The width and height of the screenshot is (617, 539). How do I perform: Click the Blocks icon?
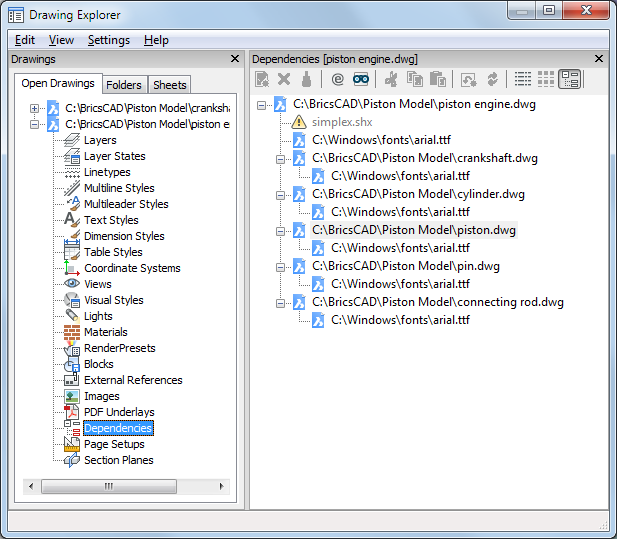tap(72, 364)
